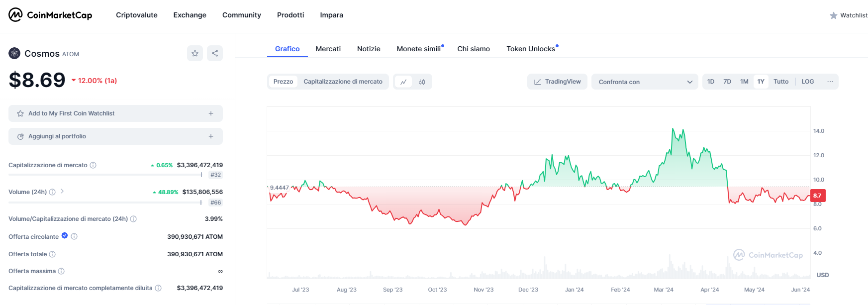Click info icon beside Offerta massima
The image size is (868, 305).
[x=61, y=271]
